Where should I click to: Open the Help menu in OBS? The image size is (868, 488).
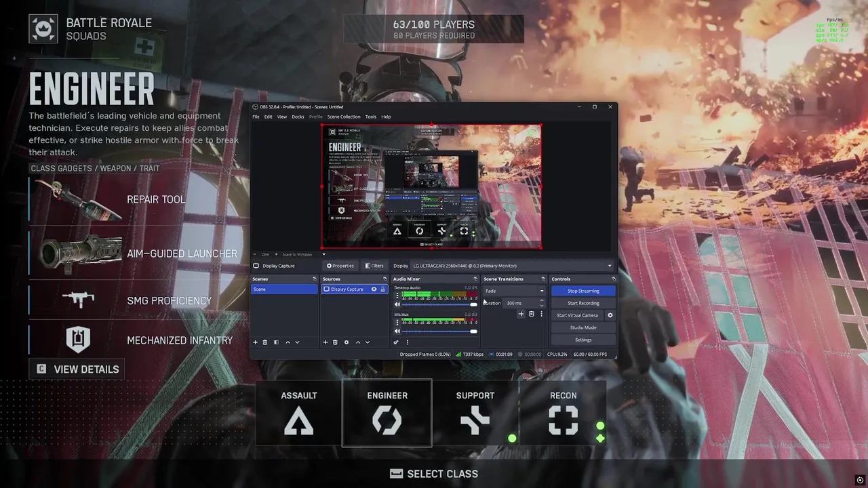(x=386, y=117)
